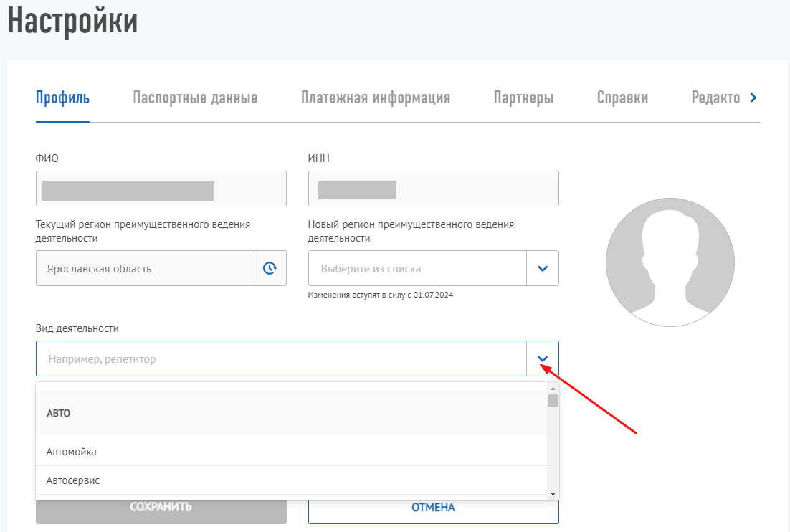
Task: Select Автосервис in the activity list
Action: pos(73,480)
